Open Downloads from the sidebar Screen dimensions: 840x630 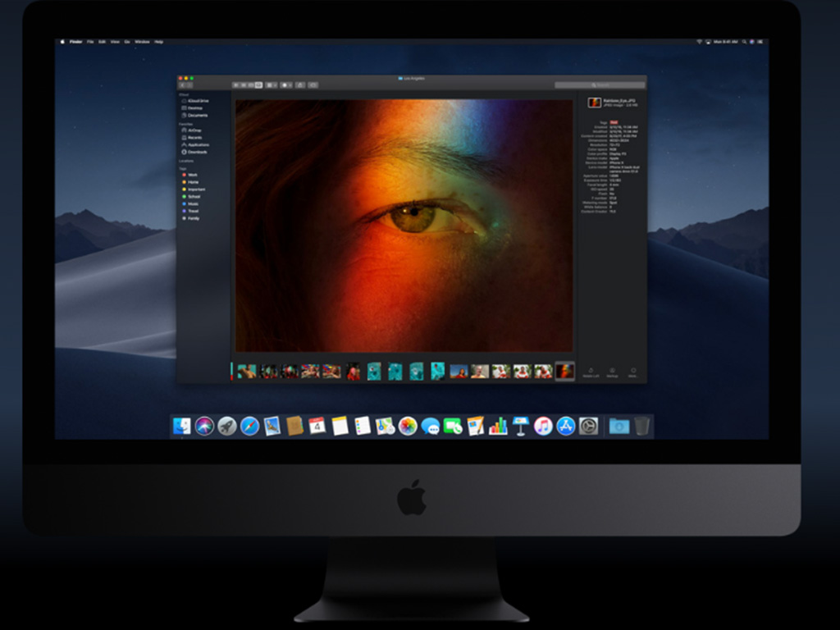(x=198, y=152)
